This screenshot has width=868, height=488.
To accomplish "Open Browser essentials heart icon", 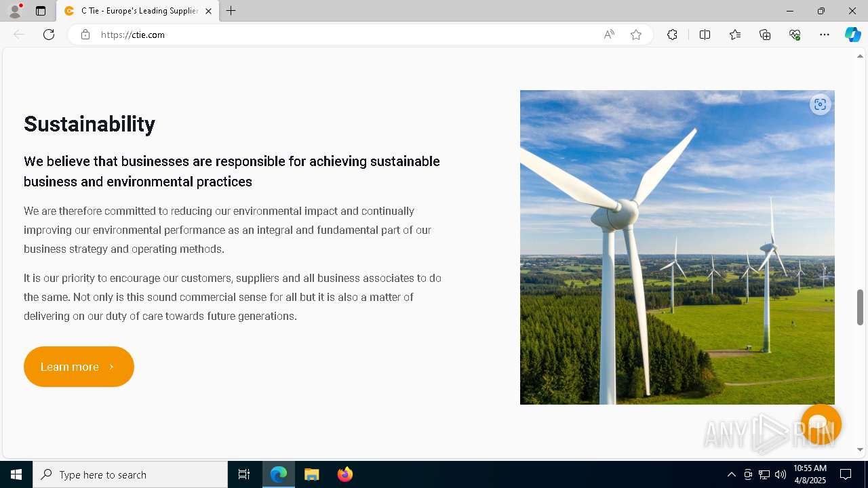I will [795, 35].
